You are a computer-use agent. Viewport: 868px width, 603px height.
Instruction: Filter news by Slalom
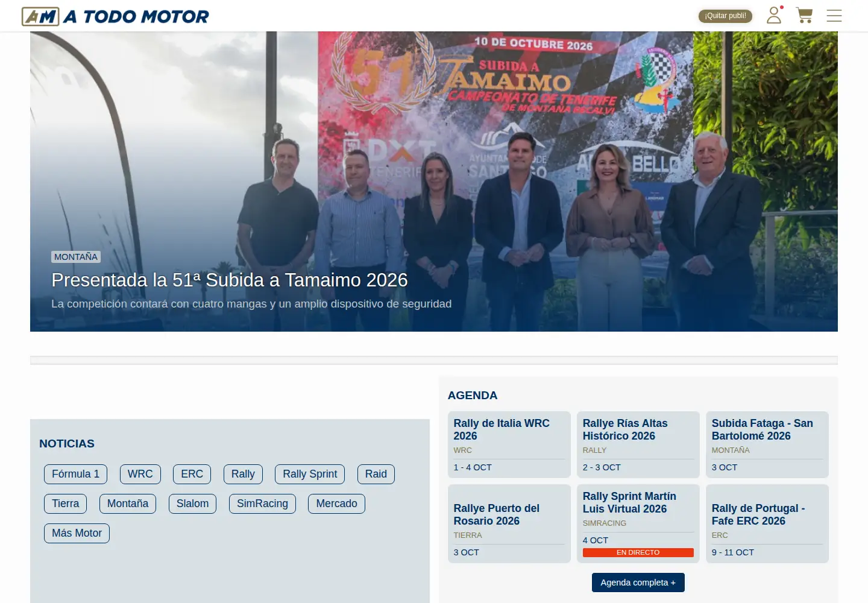click(x=193, y=504)
